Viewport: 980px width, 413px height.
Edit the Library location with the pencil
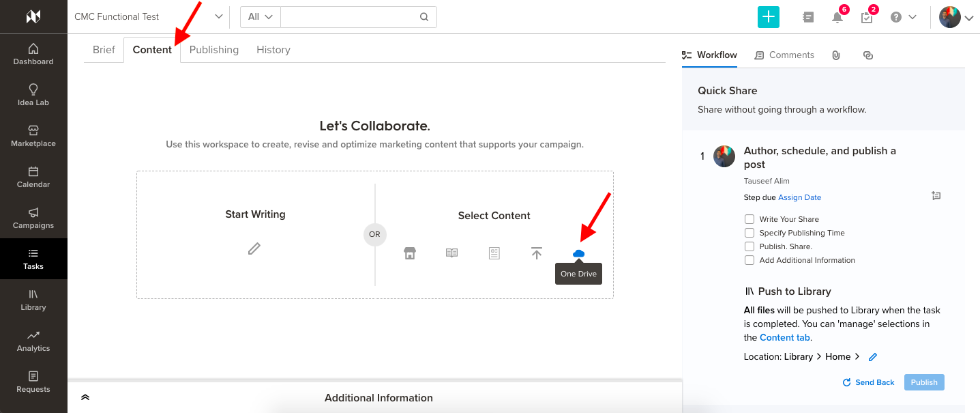tap(872, 357)
